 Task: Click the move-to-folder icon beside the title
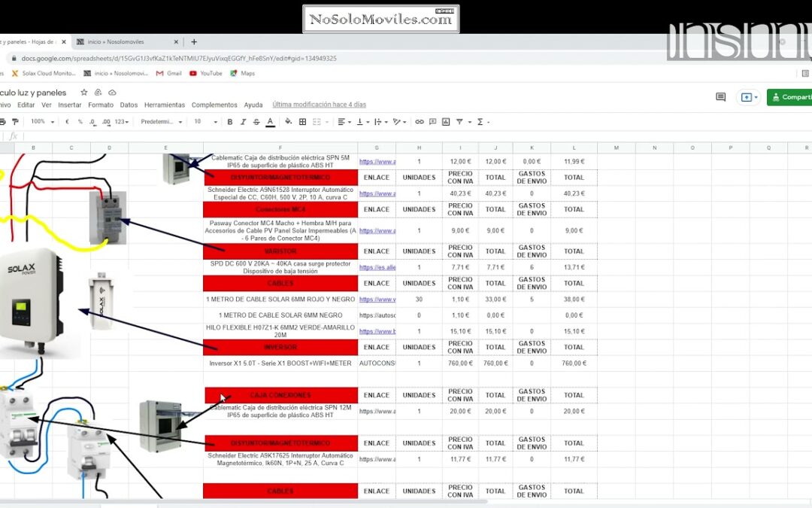[98, 93]
